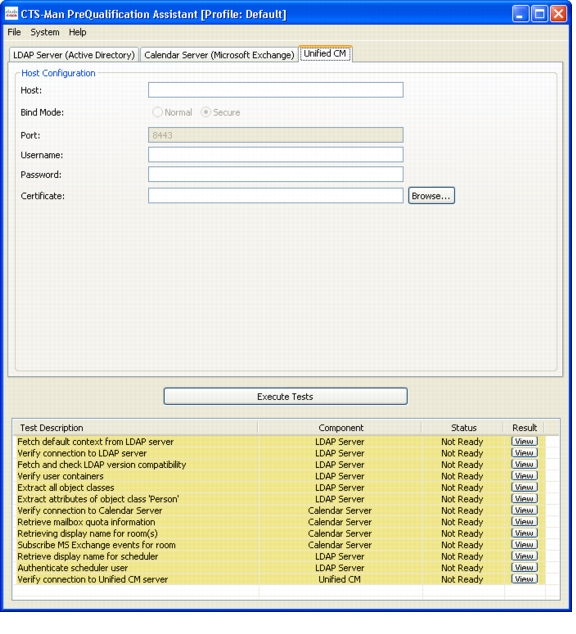
Task: View result for Fetch default context test
Action: click(x=524, y=441)
